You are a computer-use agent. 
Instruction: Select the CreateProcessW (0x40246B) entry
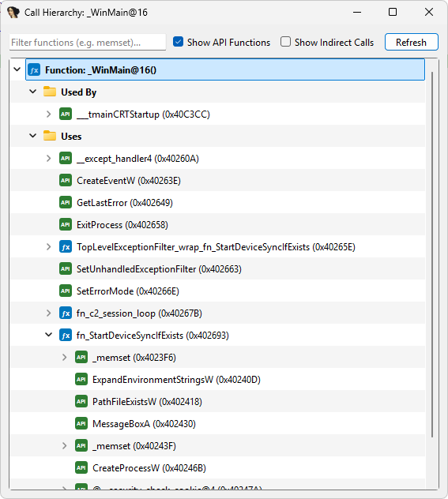point(149,467)
